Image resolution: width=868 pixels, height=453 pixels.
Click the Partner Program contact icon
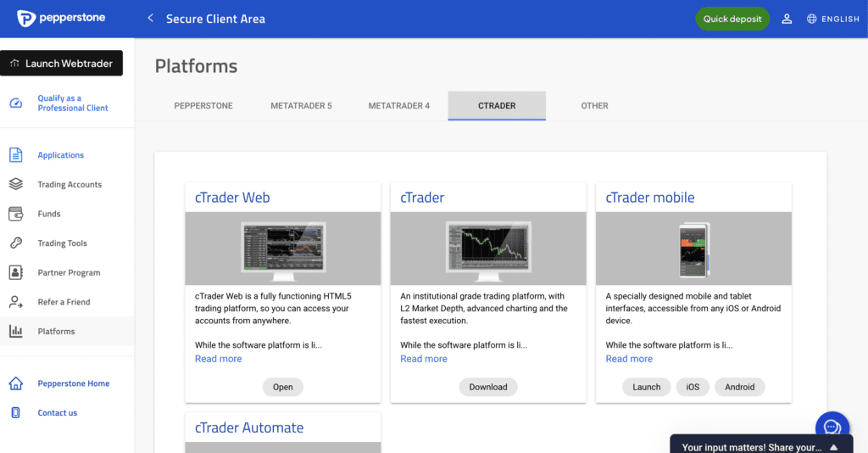click(x=16, y=272)
